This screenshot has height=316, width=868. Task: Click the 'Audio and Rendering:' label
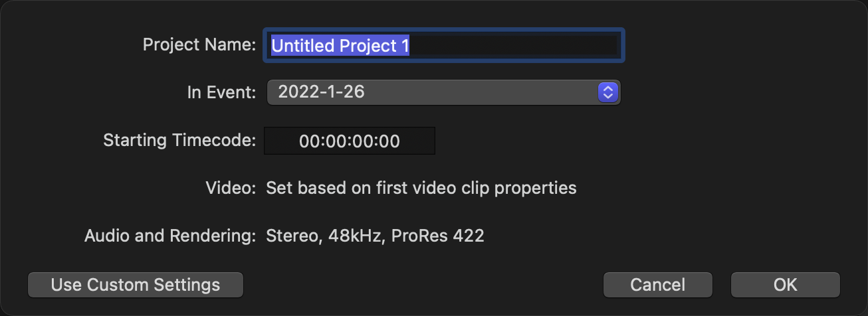coord(170,235)
